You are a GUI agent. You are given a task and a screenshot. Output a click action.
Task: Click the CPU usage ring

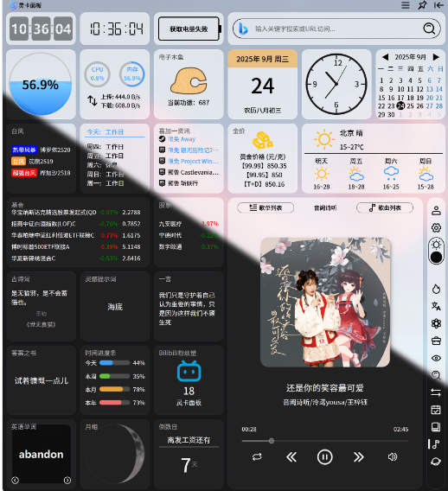click(97, 74)
